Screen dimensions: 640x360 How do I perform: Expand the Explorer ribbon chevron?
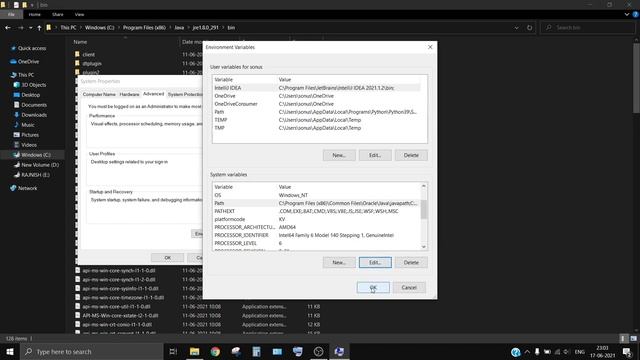[x=627, y=14]
